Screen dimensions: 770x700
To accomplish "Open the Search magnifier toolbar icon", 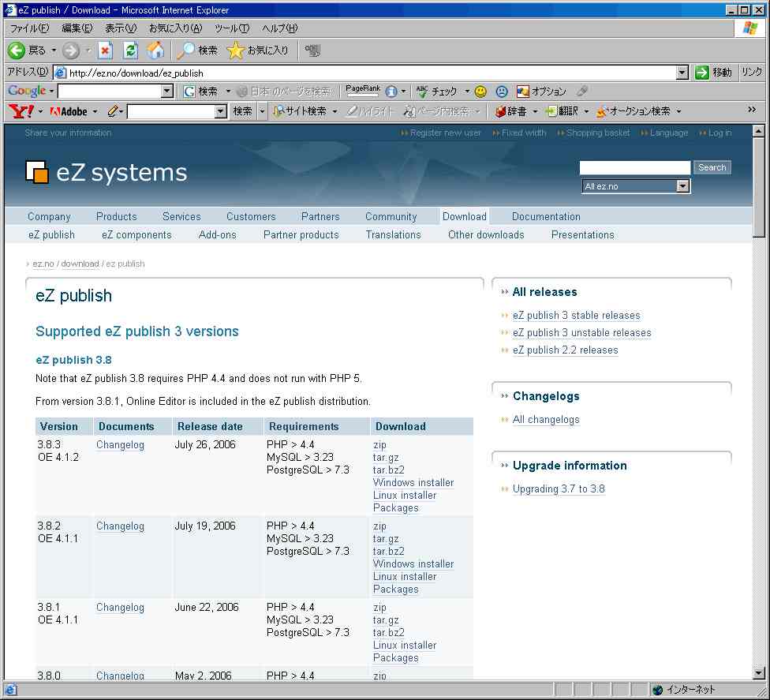I will coord(185,50).
